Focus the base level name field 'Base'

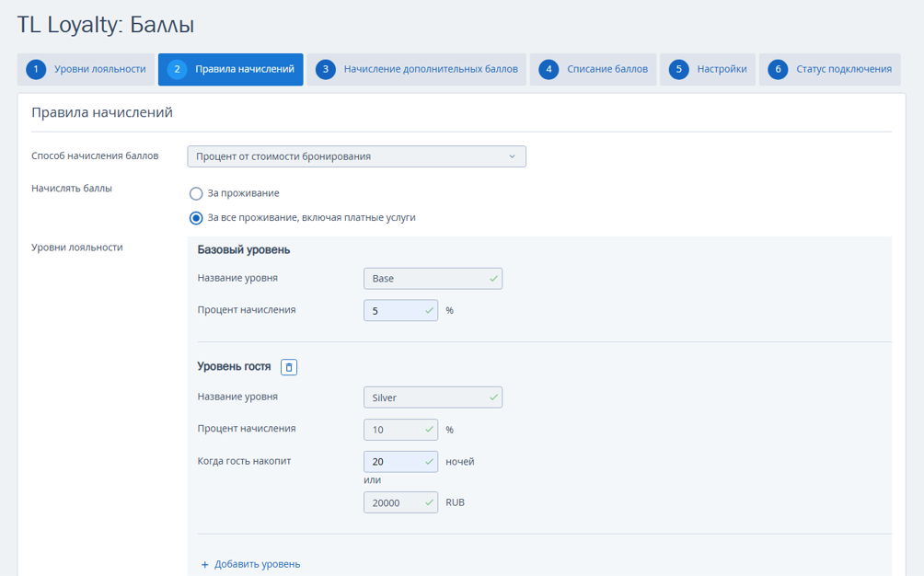433,279
